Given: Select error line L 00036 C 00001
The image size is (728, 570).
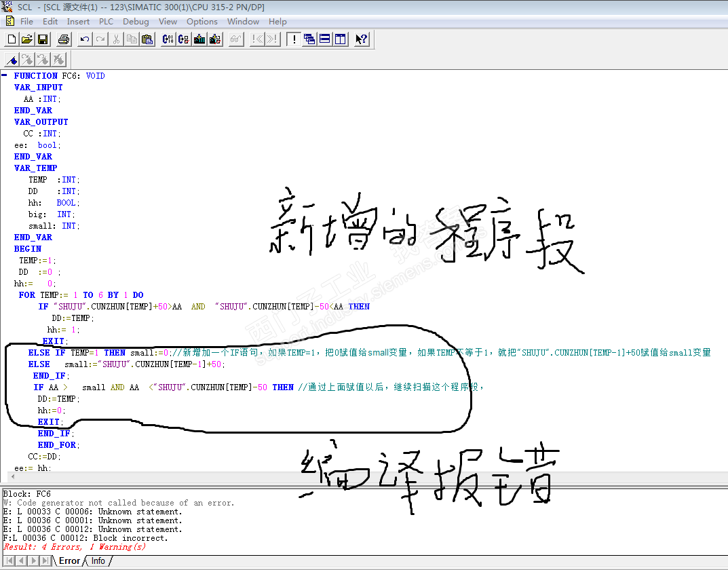Looking at the screenshot, I should click(x=92, y=520).
